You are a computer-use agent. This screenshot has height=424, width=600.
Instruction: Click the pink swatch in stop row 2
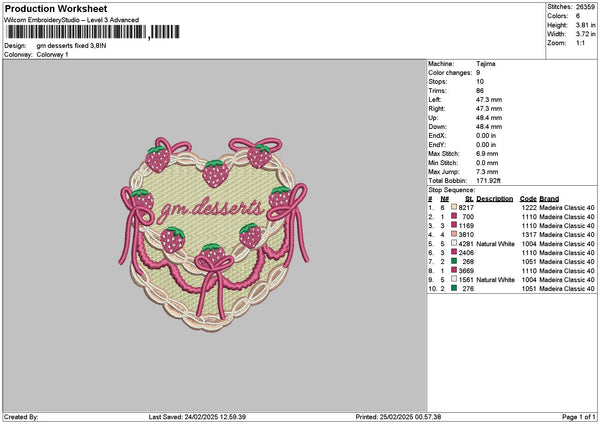click(x=454, y=216)
